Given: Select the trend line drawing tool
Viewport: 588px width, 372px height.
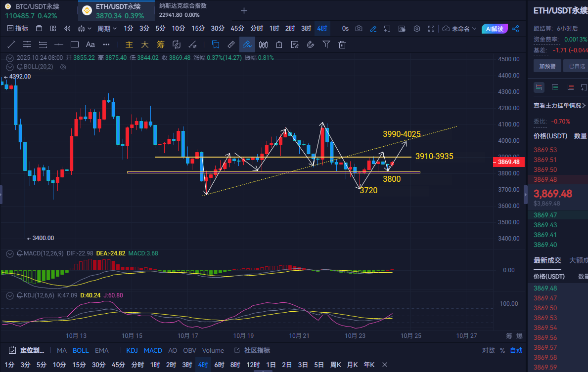Looking at the screenshot, I should click(x=11, y=44).
